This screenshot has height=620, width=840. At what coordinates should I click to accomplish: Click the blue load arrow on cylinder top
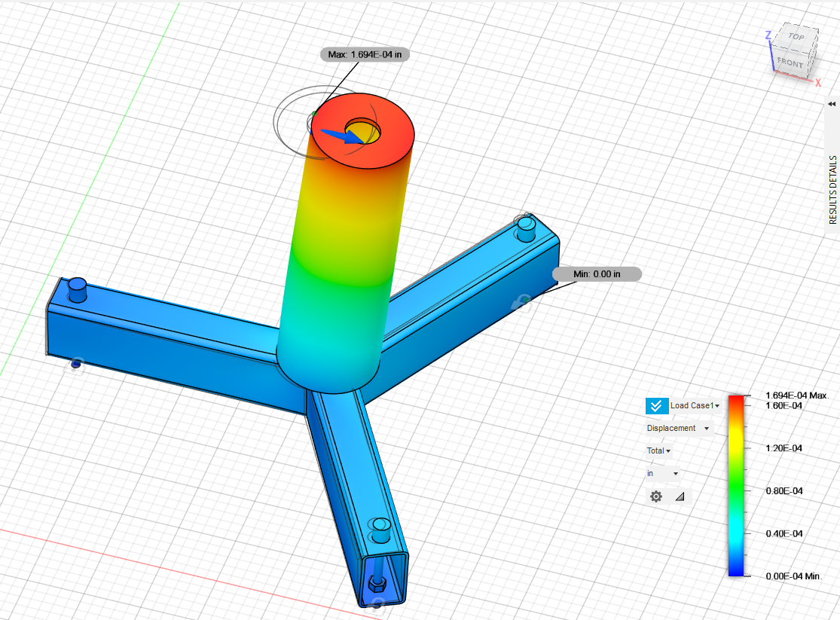341,136
